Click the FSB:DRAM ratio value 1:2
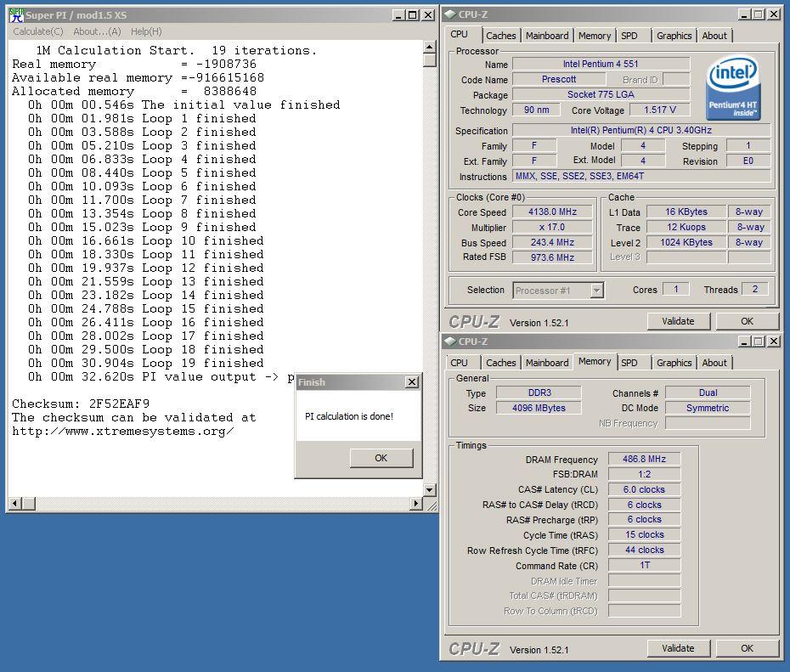Viewport: 790px width, 672px height. click(644, 474)
